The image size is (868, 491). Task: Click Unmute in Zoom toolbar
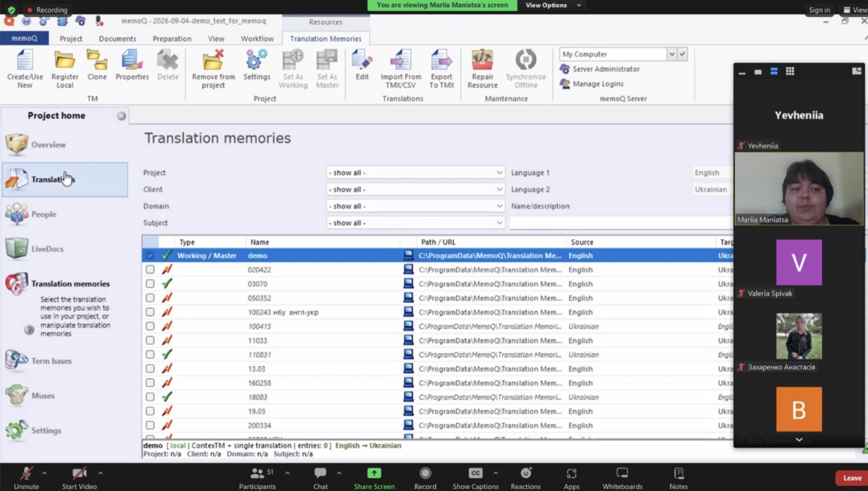(x=26, y=477)
